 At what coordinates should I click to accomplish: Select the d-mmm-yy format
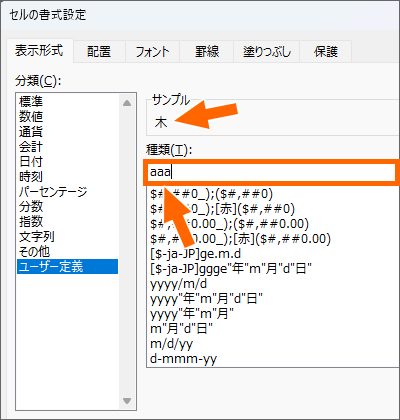tap(273, 359)
